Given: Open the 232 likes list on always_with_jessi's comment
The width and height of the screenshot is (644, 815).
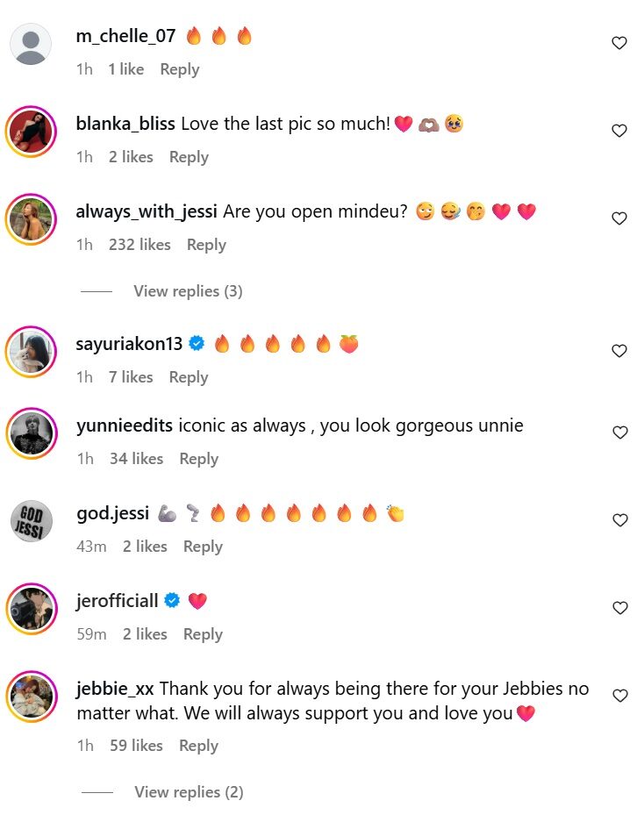Looking at the screenshot, I should point(140,245).
